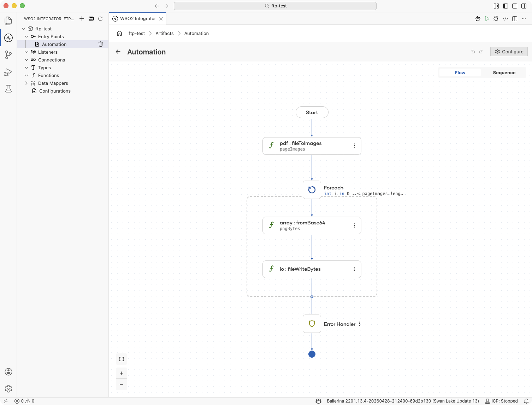Open the editor More Actions ellipsis
The image size is (532, 405).
pos(524,19)
